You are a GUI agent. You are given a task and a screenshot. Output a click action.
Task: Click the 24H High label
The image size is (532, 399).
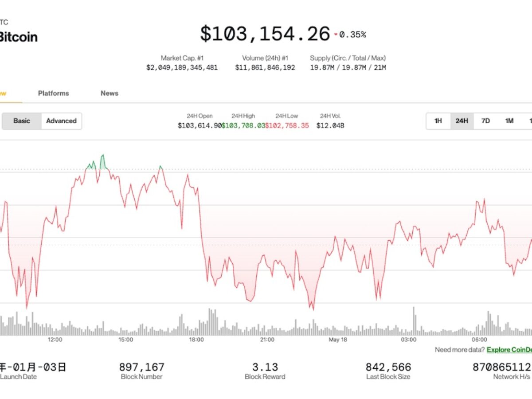(243, 116)
